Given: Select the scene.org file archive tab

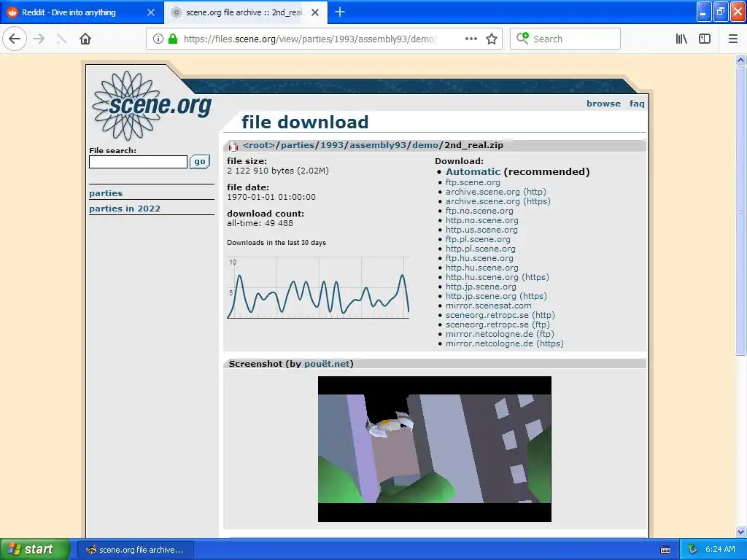Looking at the screenshot, I should coord(245,12).
